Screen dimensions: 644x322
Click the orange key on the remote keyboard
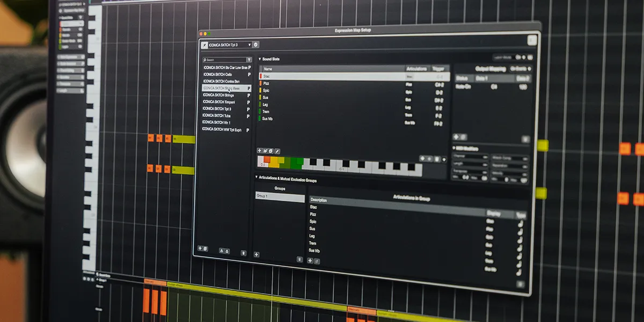266,160
